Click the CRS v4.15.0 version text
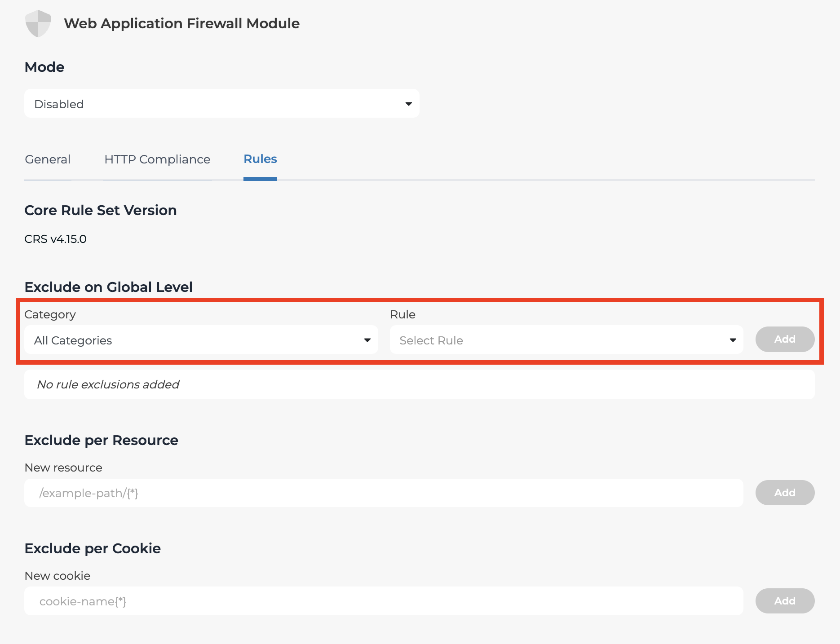Image resolution: width=840 pixels, height=644 pixels. 55,239
